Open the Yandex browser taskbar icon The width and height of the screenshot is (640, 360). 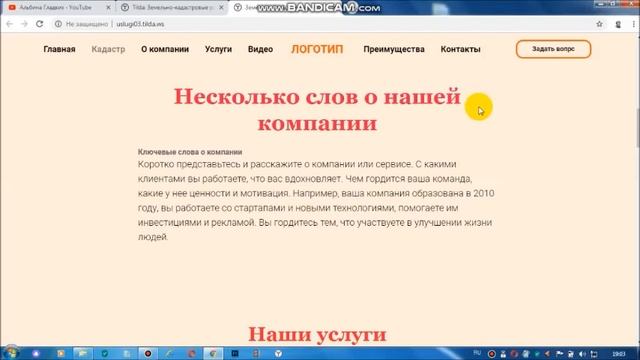pyautogui.click(x=278, y=353)
